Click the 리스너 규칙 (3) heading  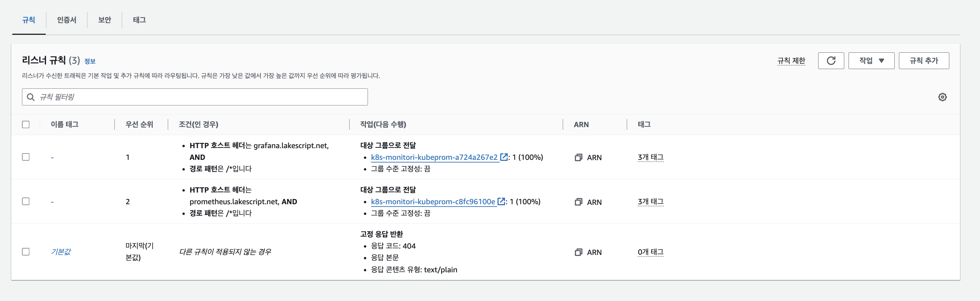tap(51, 60)
